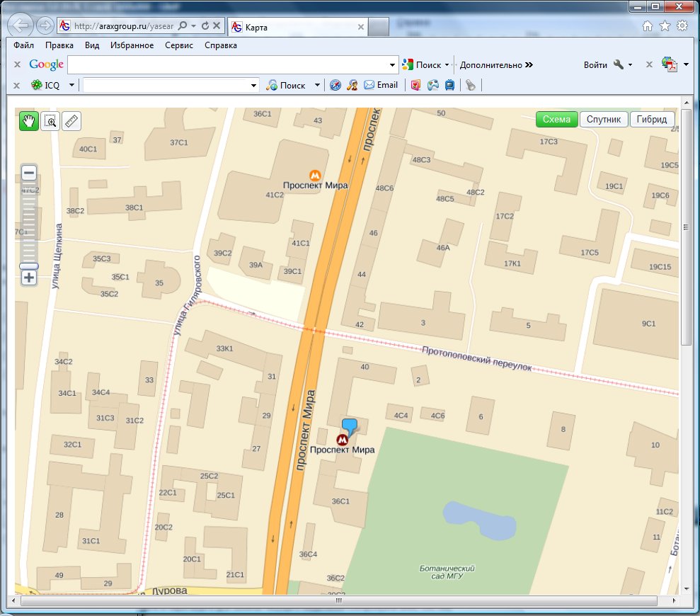This screenshot has width=700, height=616.
Task: Open the Email icon in ICQ toolbar
Action: [381, 85]
